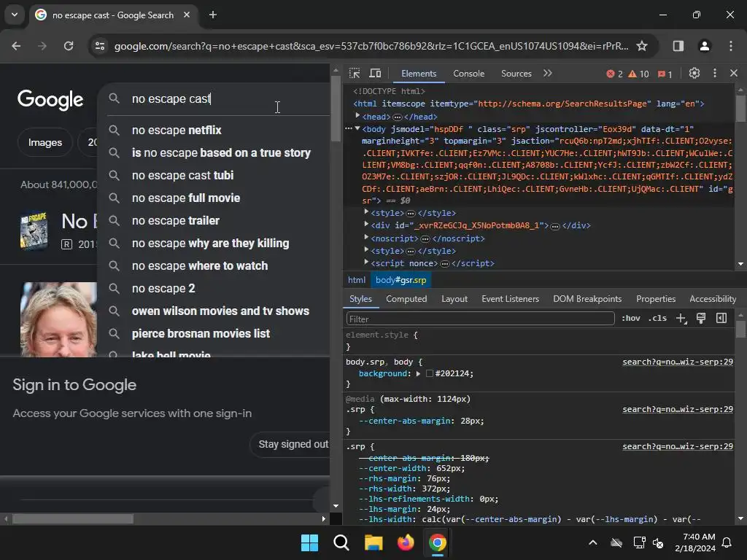Expand the script nonce element node
747x560 pixels.
point(366,262)
